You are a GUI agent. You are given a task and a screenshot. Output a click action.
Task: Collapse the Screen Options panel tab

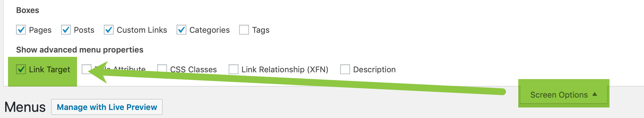tap(564, 95)
